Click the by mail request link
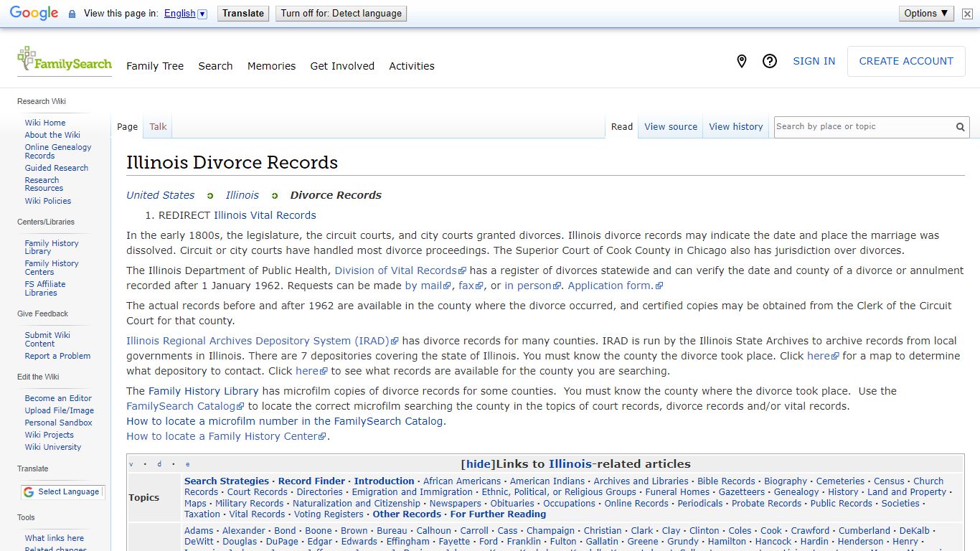The image size is (980, 551). 428,286
